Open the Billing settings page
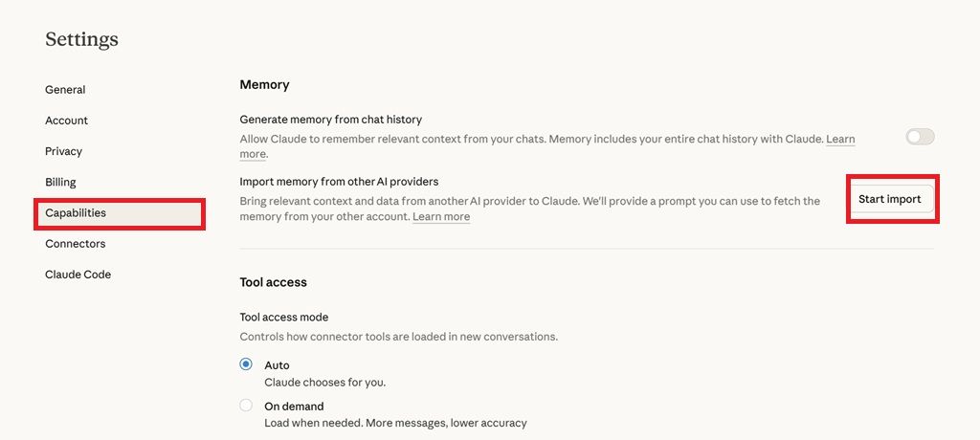 tap(60, 182)
